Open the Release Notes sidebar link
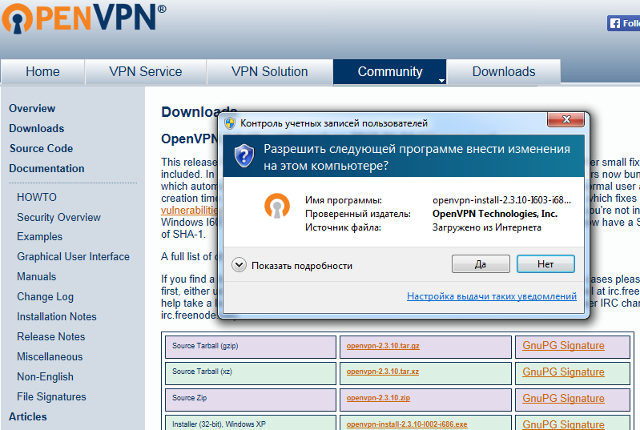Viewport: 640px width, 430px height. (51, 337)
